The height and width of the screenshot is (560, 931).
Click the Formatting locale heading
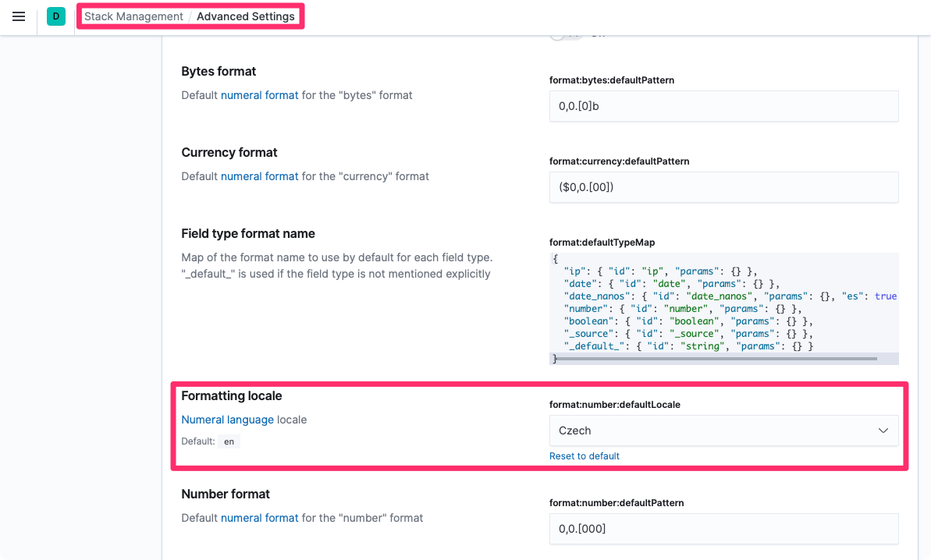click(x=232, y=396)
